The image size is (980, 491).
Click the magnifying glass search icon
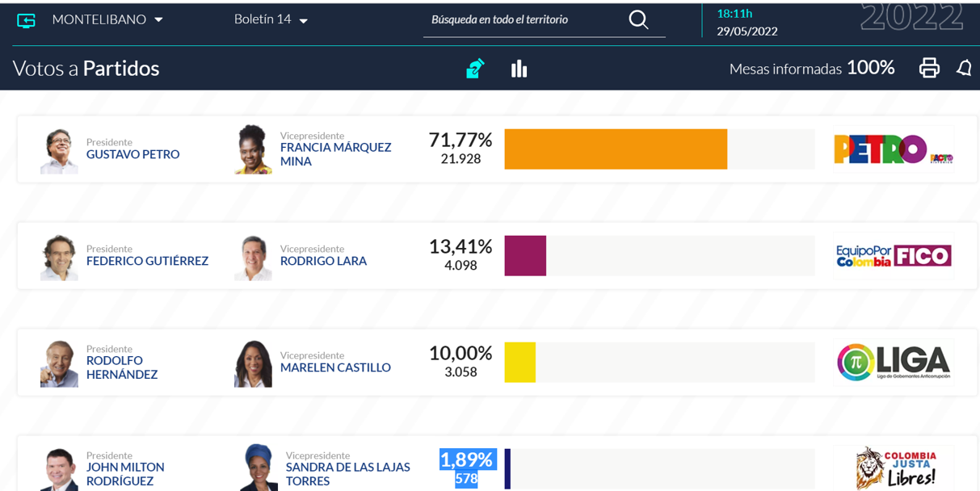(x=638, y=20)
